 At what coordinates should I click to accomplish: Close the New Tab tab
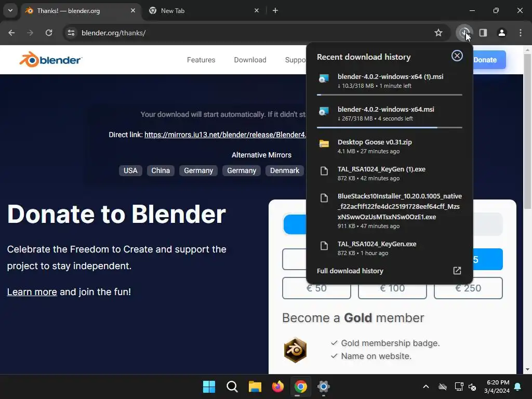click(257, 10)
